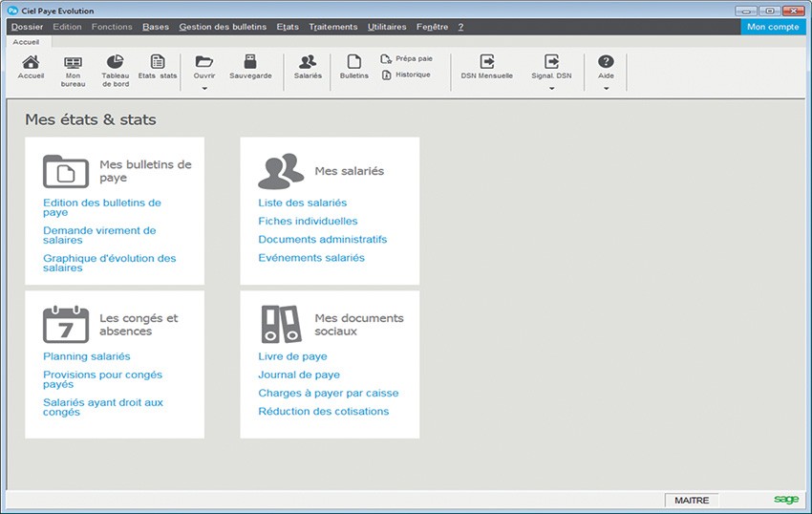
Task: Open the Liste des salariés link
Action: pos(302,203)
